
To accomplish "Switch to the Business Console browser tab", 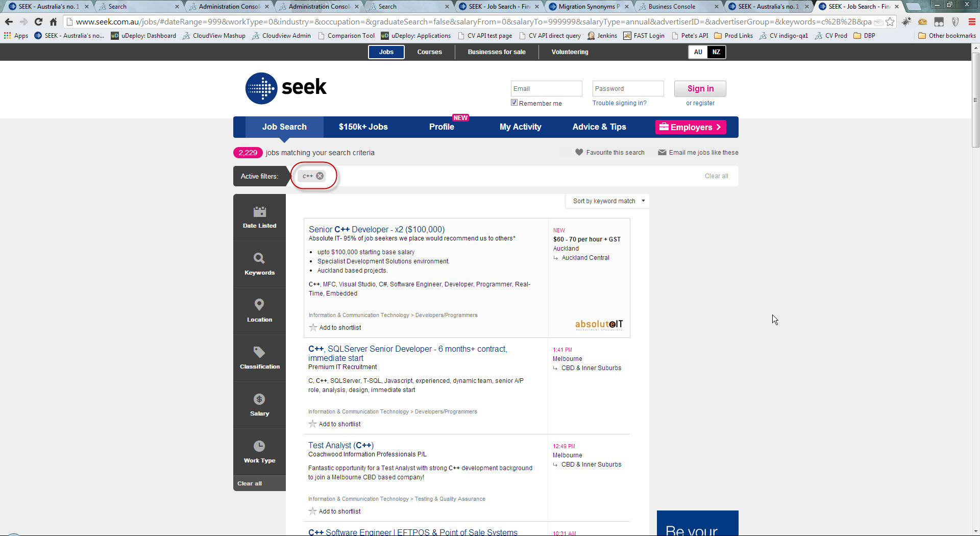I will [678, 7].
